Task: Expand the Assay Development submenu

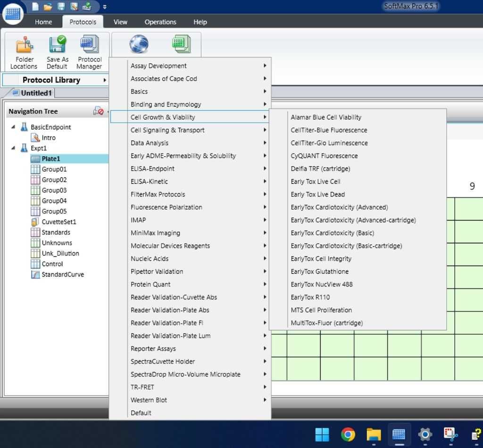Action: point(191,66)
